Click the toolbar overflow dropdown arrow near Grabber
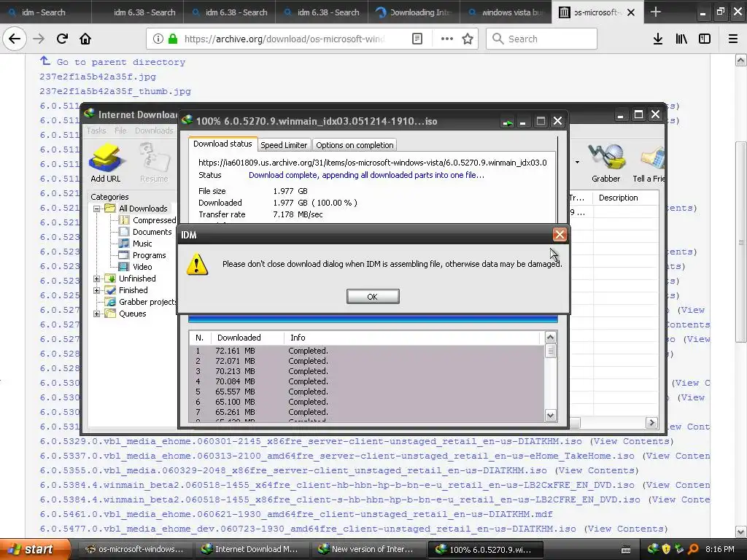Screen dimensions: 747x560 (x=578, y=163)
